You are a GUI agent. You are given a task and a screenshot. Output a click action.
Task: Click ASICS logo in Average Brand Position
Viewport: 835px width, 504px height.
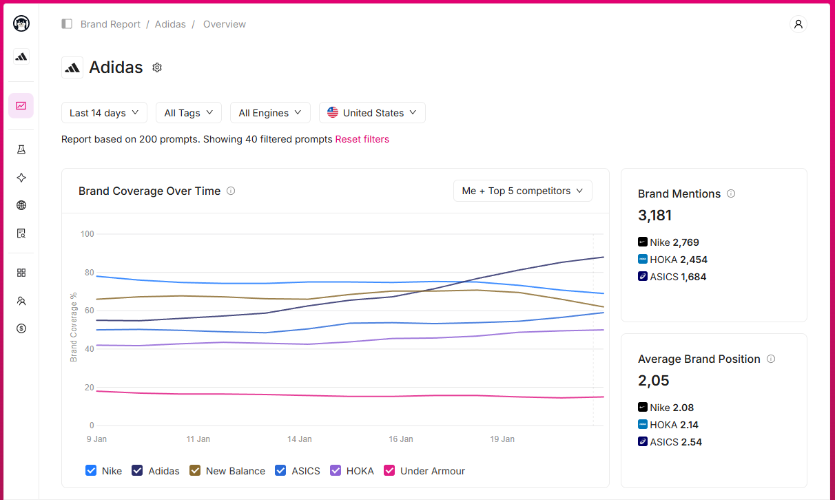pyautogui.click(x=643, y=442)
